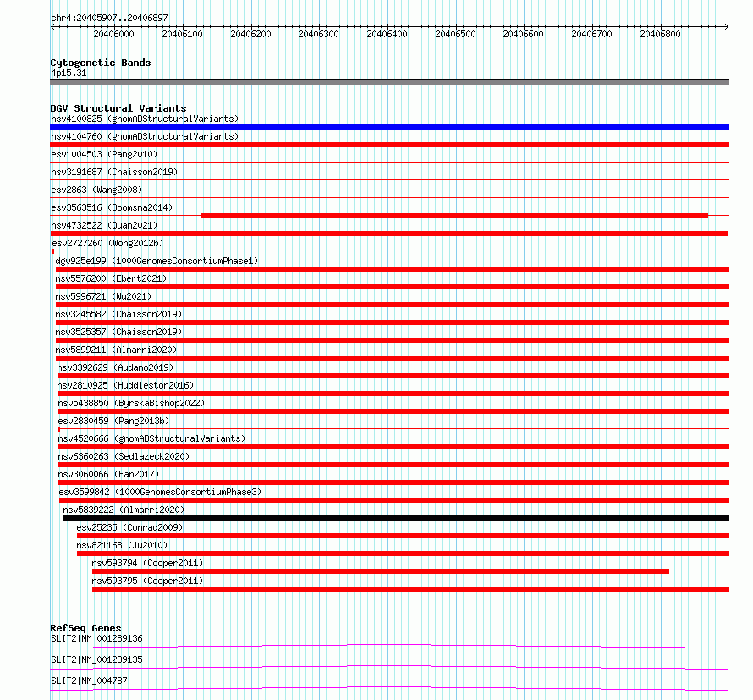Click the Cytogenetic Bands track title
The width and height of the screenshot is (753, 700).
tap(101, 63)
